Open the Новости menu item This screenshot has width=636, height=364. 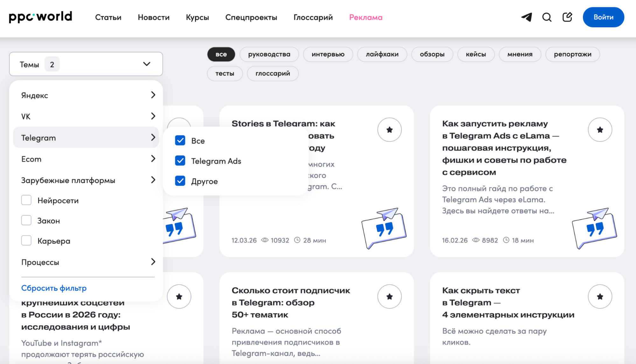pyautogui.click(x=154, y=17)
